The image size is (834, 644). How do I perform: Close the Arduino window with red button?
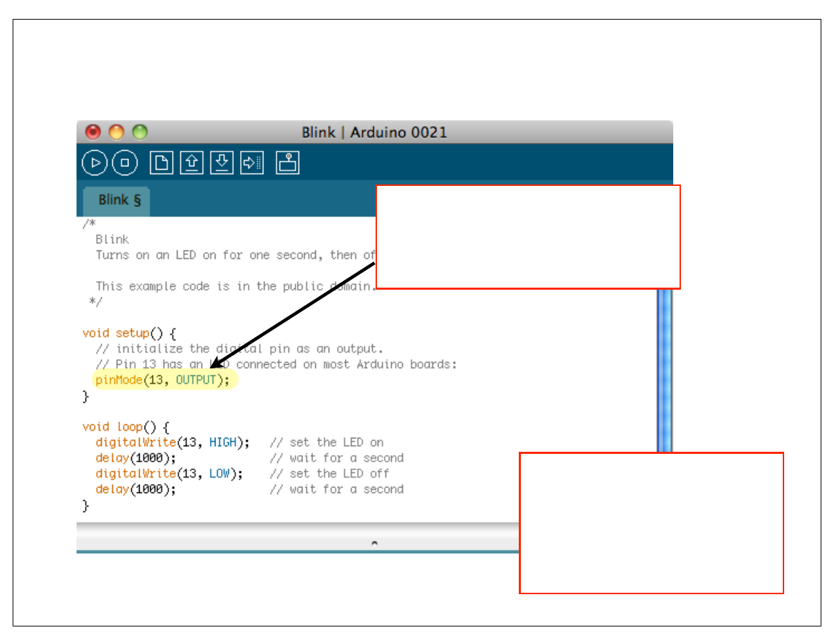(93, 132)
